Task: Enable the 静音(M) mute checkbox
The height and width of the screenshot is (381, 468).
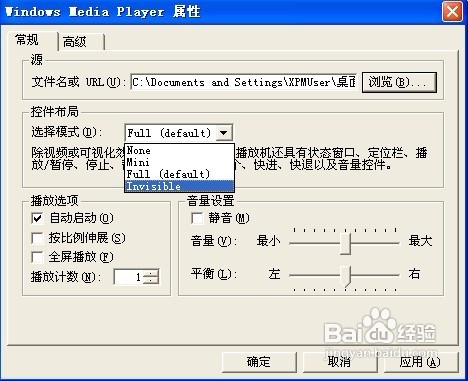Action: click(197, 218)
